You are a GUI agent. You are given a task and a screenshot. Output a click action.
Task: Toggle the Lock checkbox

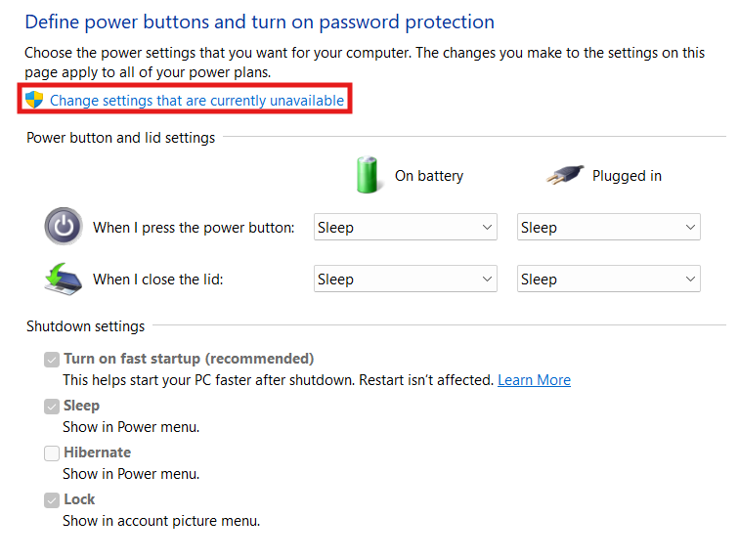[52, 499]
